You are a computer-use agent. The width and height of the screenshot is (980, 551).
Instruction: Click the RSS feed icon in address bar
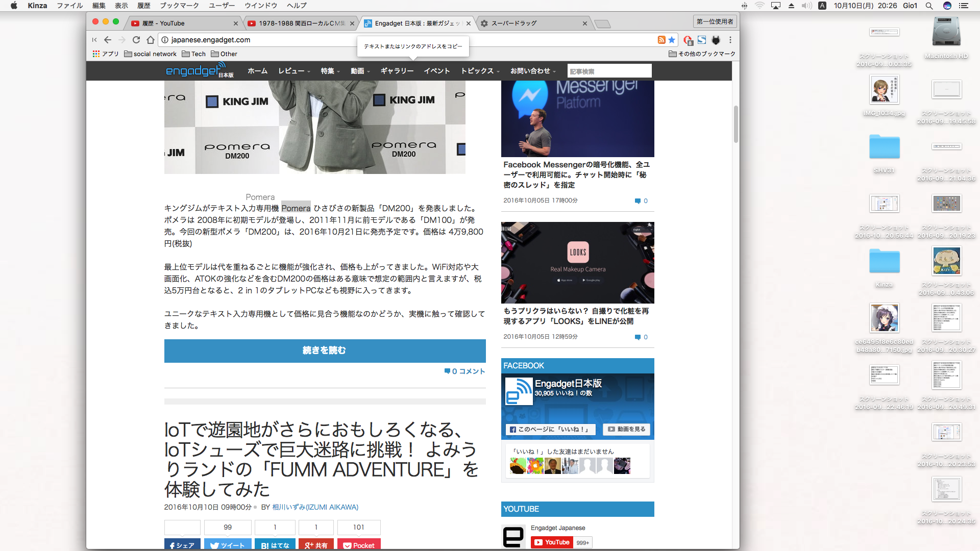(661, 40)
